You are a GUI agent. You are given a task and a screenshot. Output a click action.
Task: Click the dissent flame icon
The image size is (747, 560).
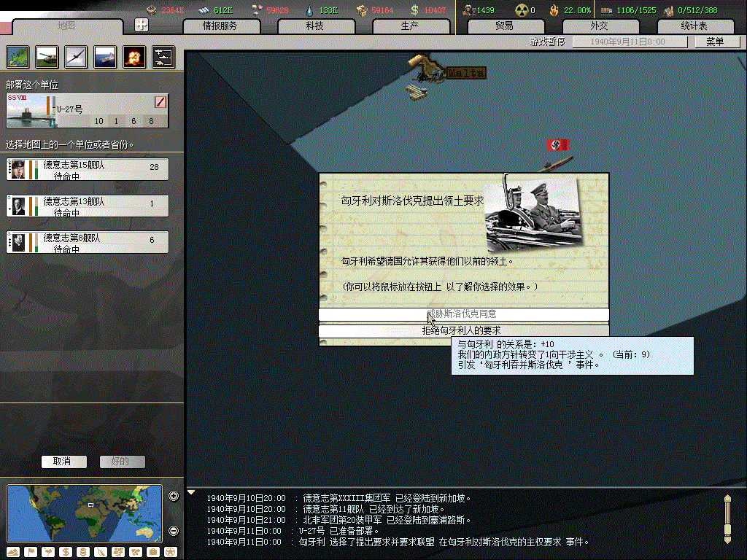[x=554, y=10]
